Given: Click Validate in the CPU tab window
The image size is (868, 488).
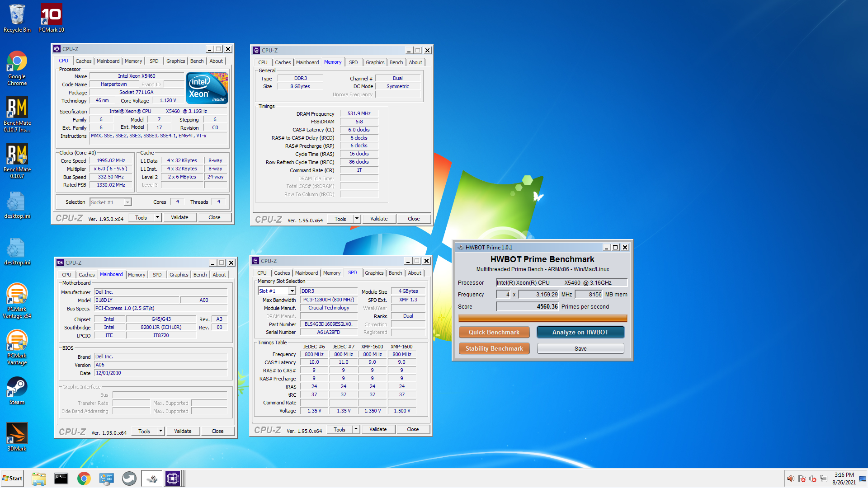Looking at the screenshot, I should 179,217.
